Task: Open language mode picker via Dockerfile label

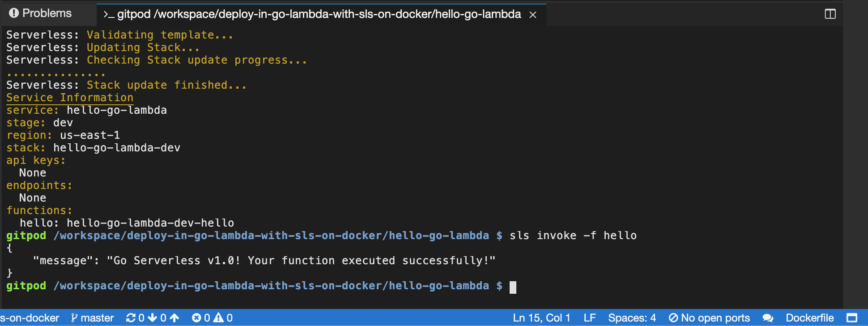Action: click(810, 317)
